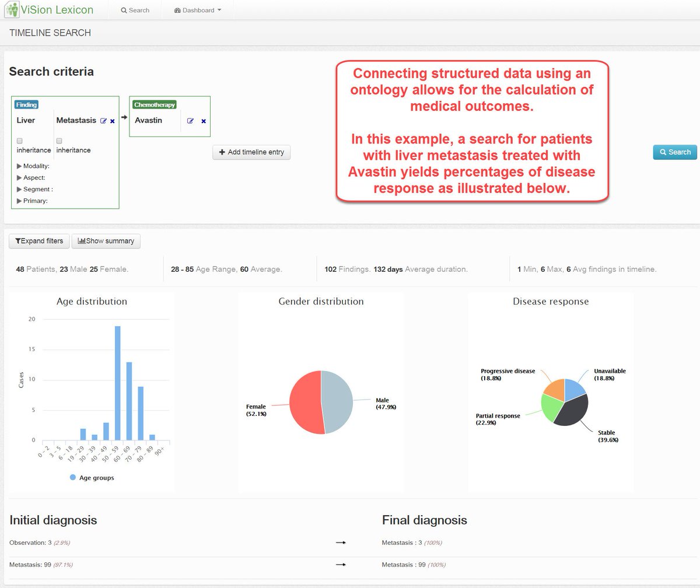The height and width of the screenshot is (588, 700).
Task: Click the Progressive disease (18.8%) label
Action: click(x=508, y=374)
